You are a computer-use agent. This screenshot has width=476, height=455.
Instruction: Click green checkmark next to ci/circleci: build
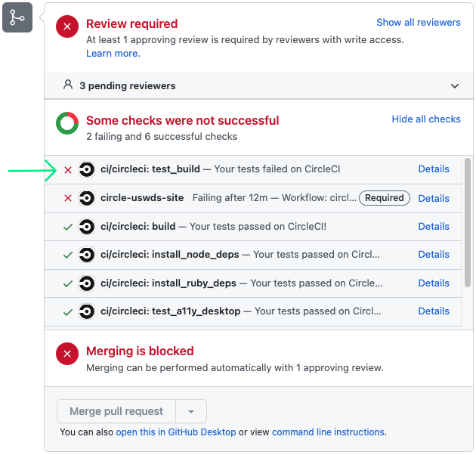(68, 227)
